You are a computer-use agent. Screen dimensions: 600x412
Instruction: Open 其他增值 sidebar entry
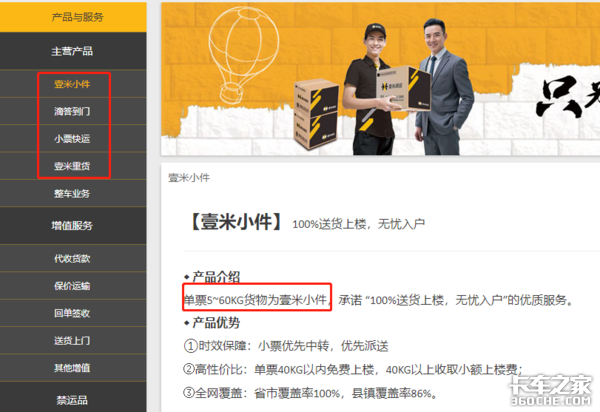click(x=72, y=368)
